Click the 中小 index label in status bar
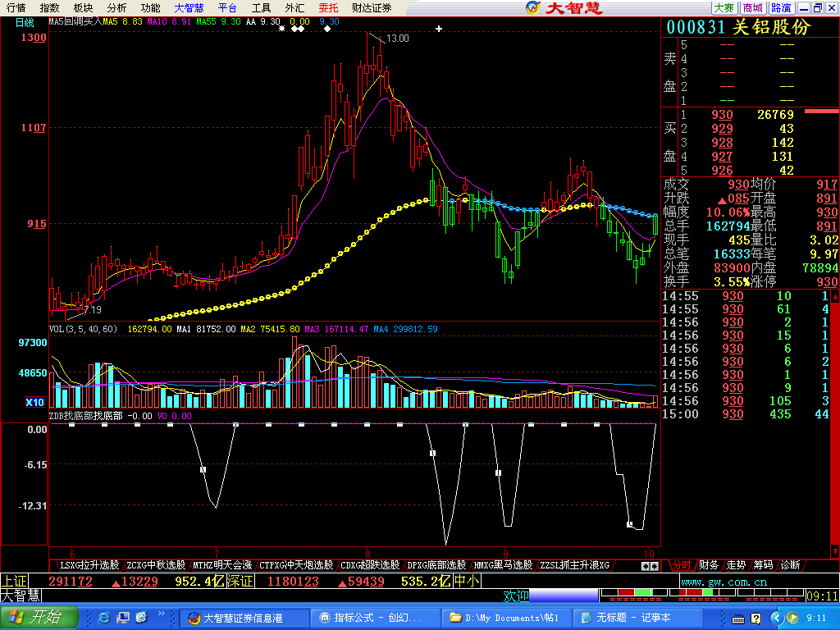This screenshot has height=630, width=840. [467, 581]
